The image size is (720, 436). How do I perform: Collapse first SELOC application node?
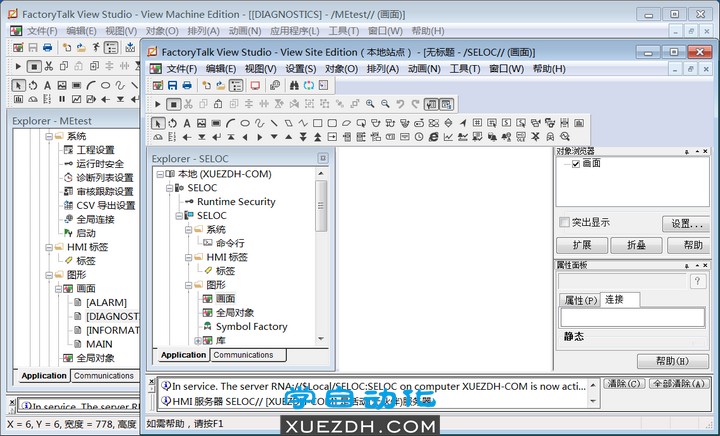coord(169,188)
